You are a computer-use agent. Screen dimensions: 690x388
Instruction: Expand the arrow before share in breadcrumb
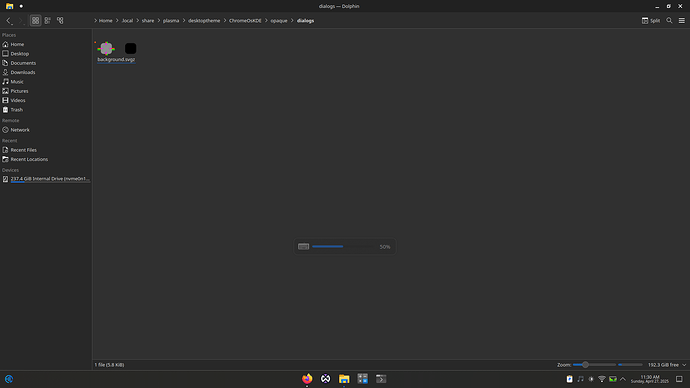tap(137, 21)
